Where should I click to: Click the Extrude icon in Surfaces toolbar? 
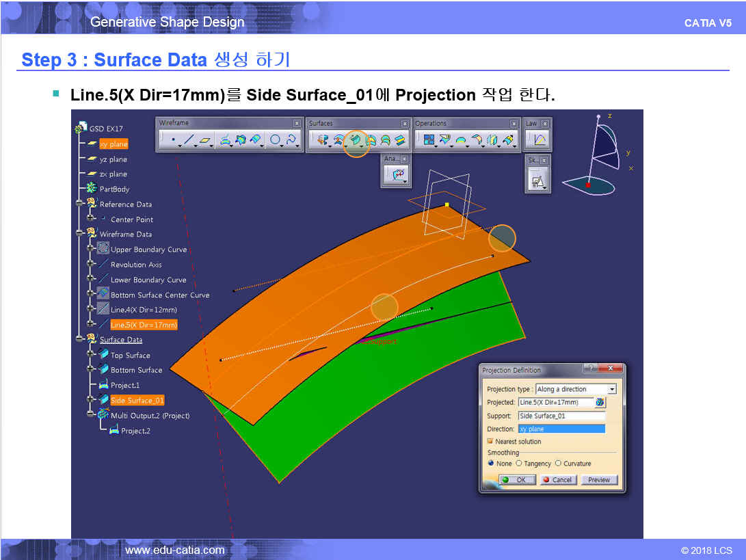(323, 140)
